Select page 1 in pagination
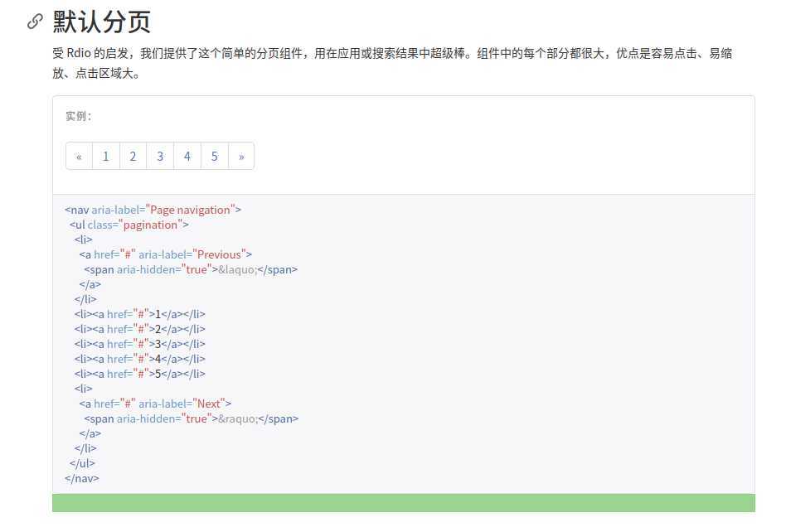786x532 pixels. (x=106, y=157)
